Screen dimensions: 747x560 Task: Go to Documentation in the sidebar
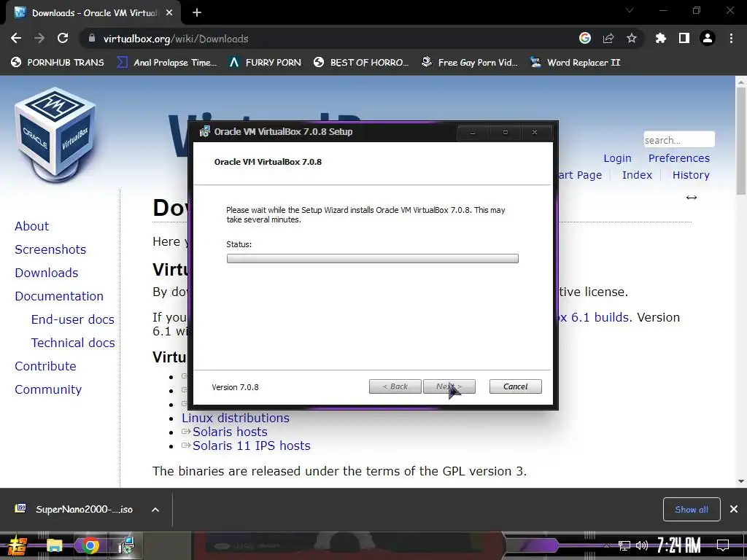[59, 296]
